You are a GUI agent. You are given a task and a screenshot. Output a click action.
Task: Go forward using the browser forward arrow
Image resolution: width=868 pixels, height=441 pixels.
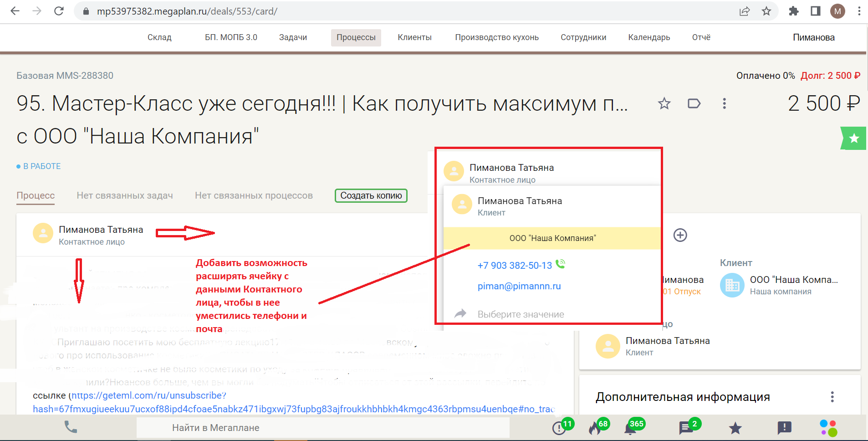pos(37,11)
